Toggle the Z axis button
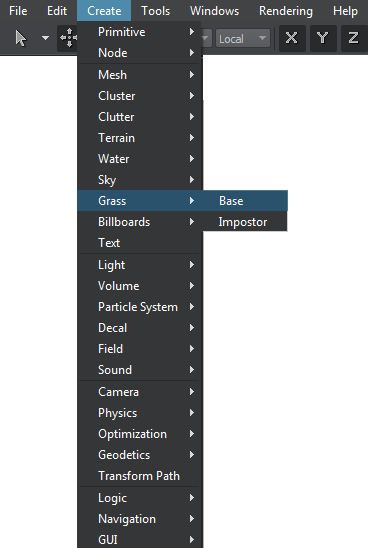 (x=353, y=38)
